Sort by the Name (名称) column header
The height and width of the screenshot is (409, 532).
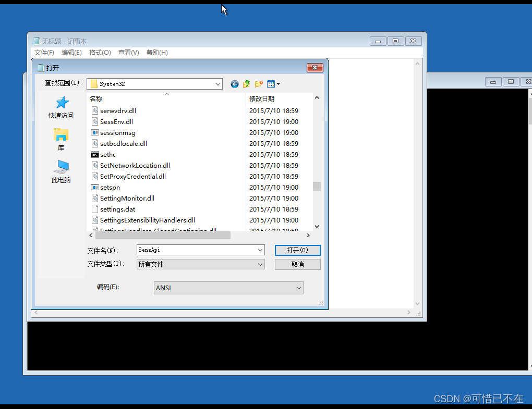click(x=166, y=98)
